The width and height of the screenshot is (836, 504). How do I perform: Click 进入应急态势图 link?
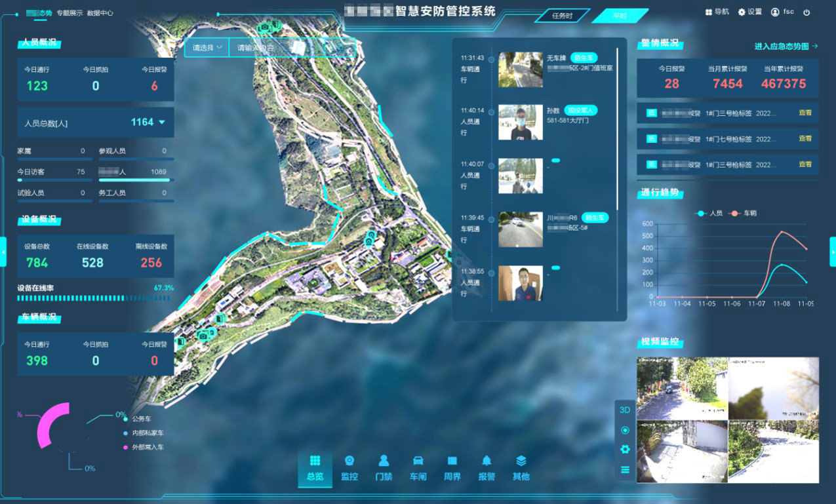(x=786, y=46)
